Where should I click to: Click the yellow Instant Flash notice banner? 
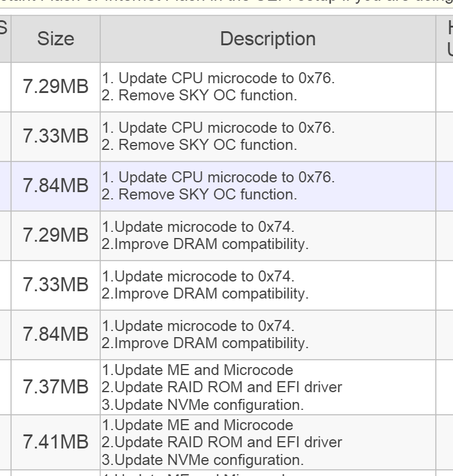(x=226, y=6)
